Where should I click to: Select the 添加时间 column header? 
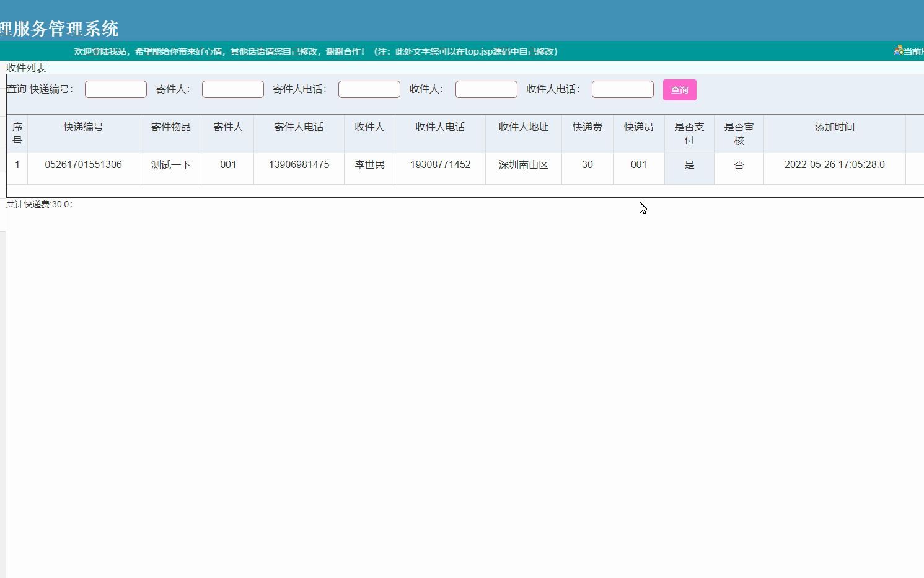click(834, 127)
